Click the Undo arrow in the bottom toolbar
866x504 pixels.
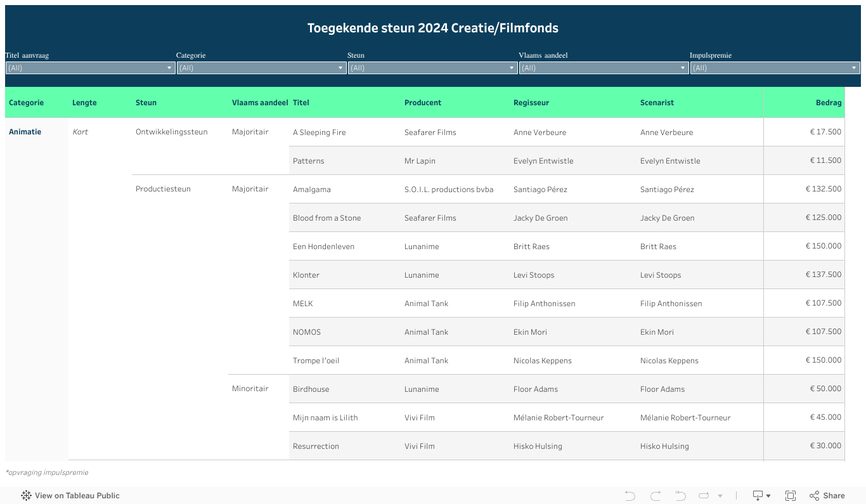pyautogui.click(x=630, y=496)
